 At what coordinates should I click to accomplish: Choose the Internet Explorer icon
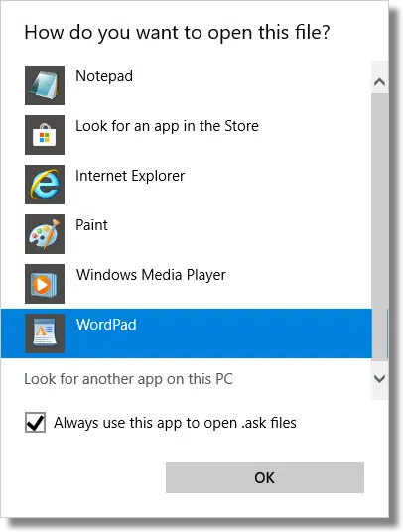(45, 185)
